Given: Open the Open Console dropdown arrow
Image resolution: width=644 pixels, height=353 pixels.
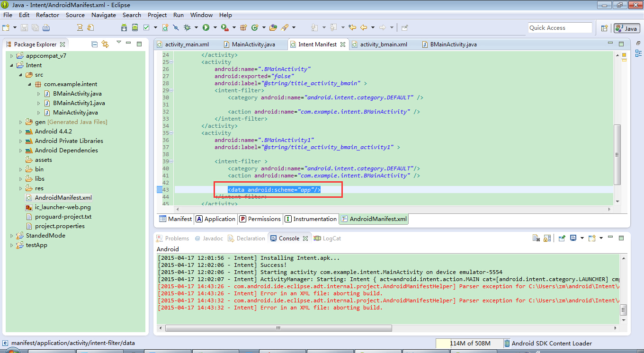Looking at the screenshot, I should pyautogui.click(x=601, y=238).
